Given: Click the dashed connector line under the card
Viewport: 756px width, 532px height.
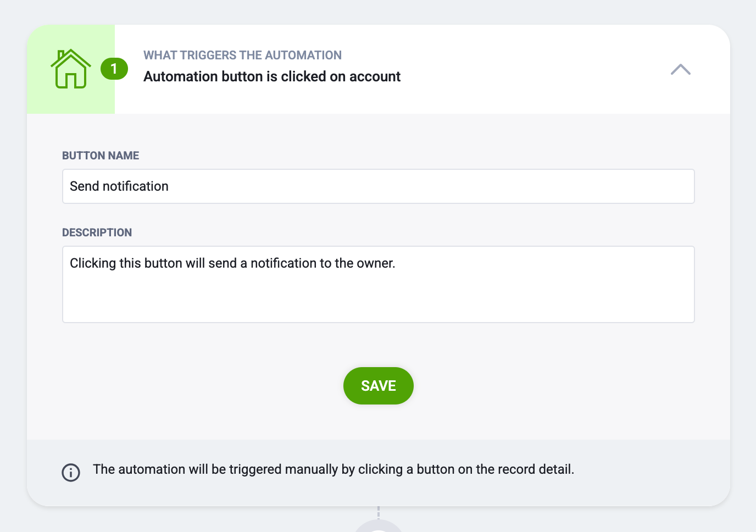Looking at the screenshot, I should (379, 512).
